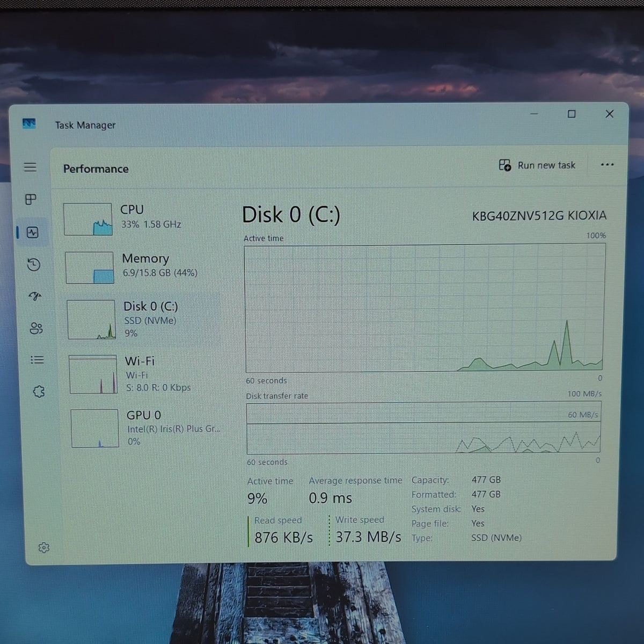Click the Wi-Fi mini graph thumbnail

pos(93,375)
